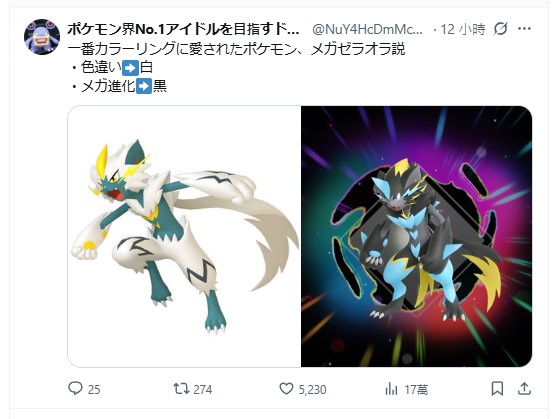
Task: Click the tweet text about メガゼラオラ
Action: tap(236, 49)
